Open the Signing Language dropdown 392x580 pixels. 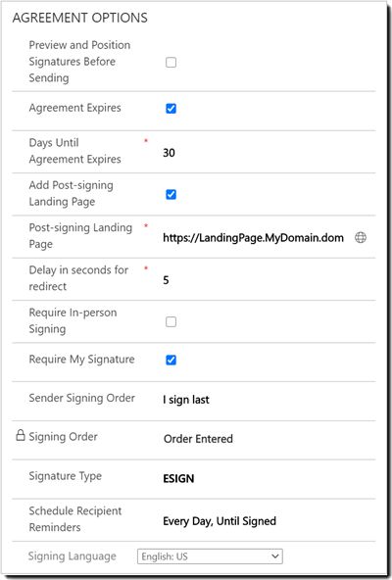(210, 556)
